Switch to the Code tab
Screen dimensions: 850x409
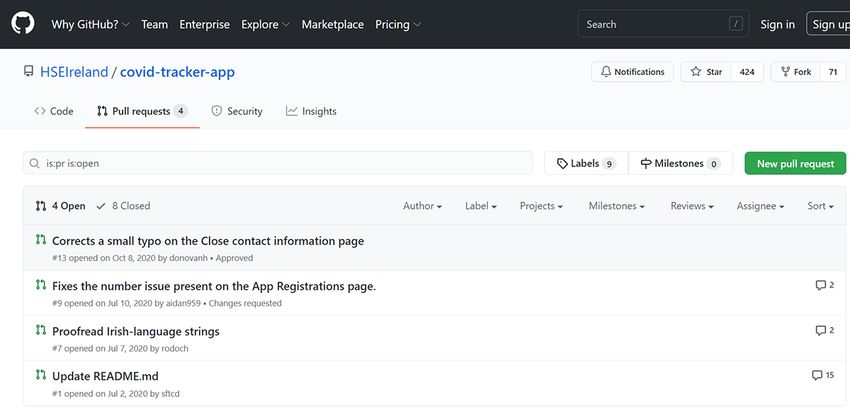54,111
